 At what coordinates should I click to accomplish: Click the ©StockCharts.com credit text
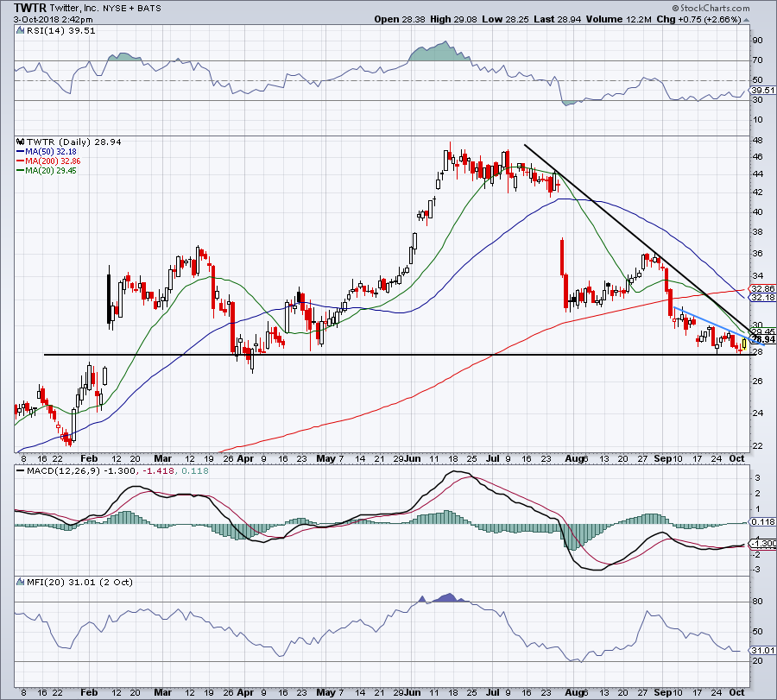click(711, 8)
